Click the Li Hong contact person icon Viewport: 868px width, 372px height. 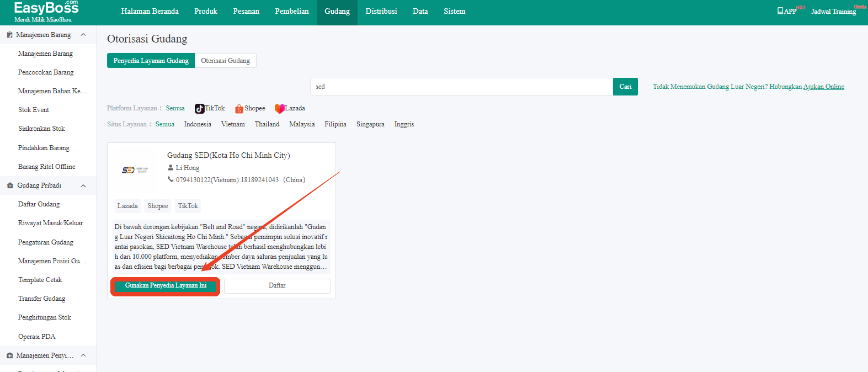pyautogui.click(x=171, y=168)
